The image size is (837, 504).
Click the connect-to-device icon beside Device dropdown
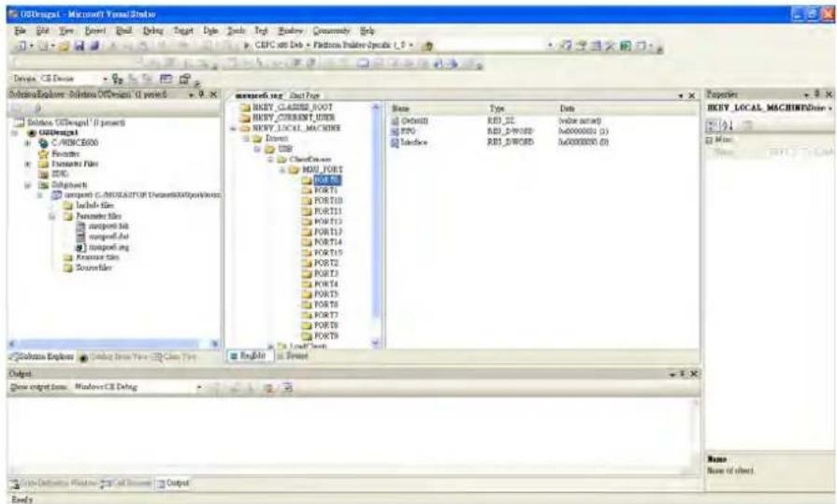point(118,79)
